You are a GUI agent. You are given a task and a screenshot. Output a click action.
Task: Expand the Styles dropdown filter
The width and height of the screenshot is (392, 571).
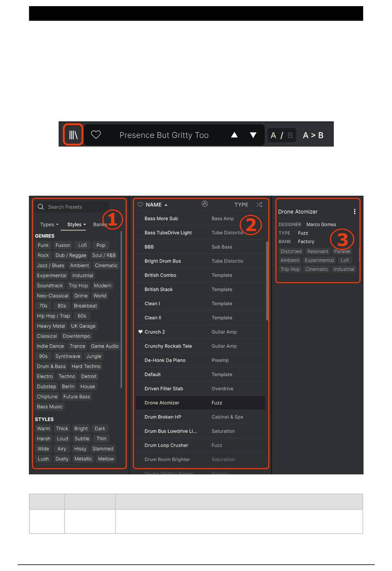76,225
